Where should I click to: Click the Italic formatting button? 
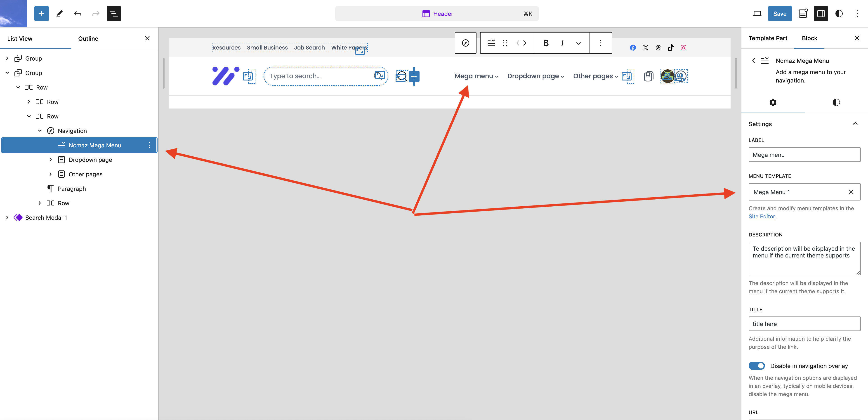click(x=562, y=43)
